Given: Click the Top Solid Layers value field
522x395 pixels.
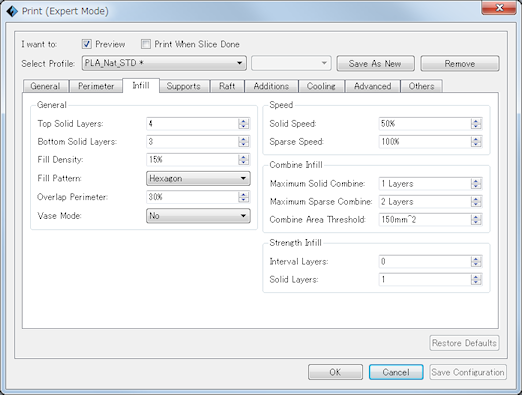Looking at the screenshot, I should (192, 124).
